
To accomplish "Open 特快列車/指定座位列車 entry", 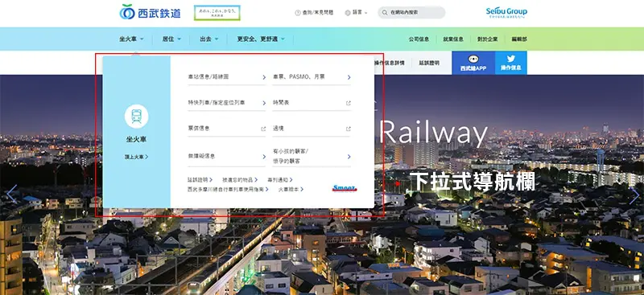I will tap(227, 103).
